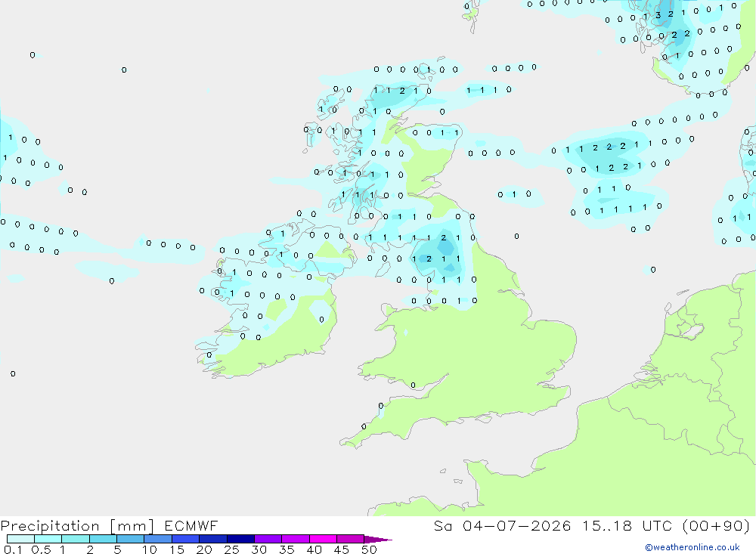The height and width of the screenshot is (554, 756).
Task: Click the only precipitation value "3" on the map
Action: (x=658, y=15)
